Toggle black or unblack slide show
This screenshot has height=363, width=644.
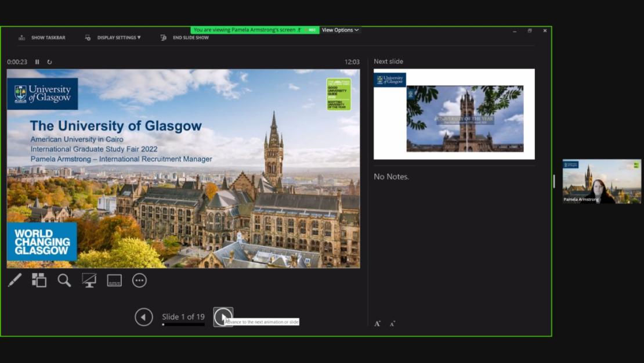point(89,281)
